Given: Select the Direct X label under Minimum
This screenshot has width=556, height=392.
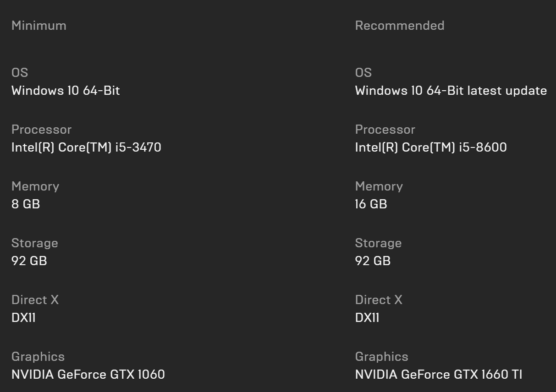Looking at the screenshot, I should (35, 300).
